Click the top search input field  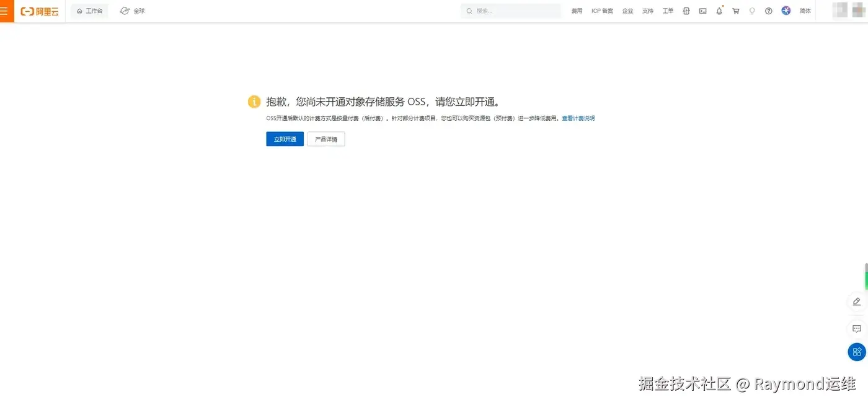(x=511, y=11)
